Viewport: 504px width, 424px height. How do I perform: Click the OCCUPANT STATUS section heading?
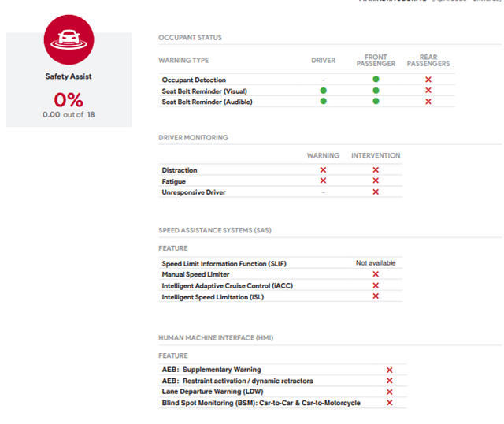(190, 38)
